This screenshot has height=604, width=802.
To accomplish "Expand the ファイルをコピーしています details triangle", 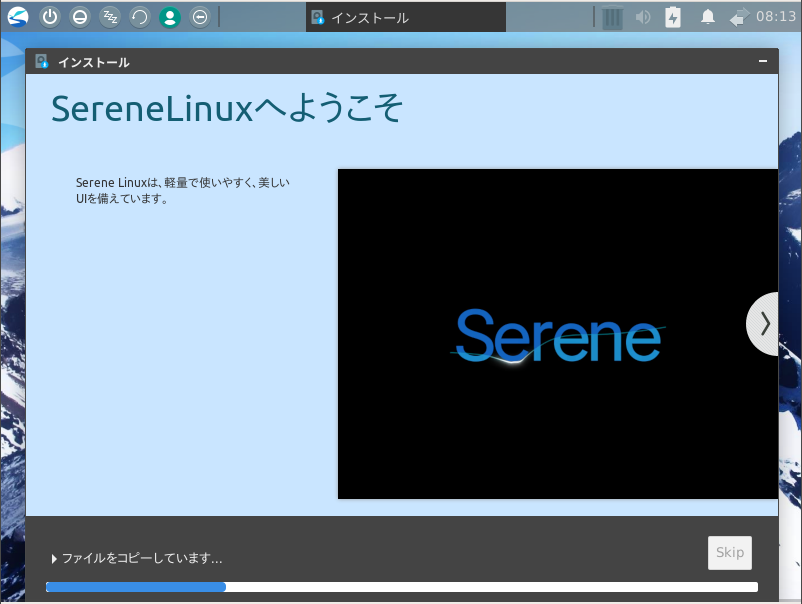I will pyautogui.click(x=54, y=558).
